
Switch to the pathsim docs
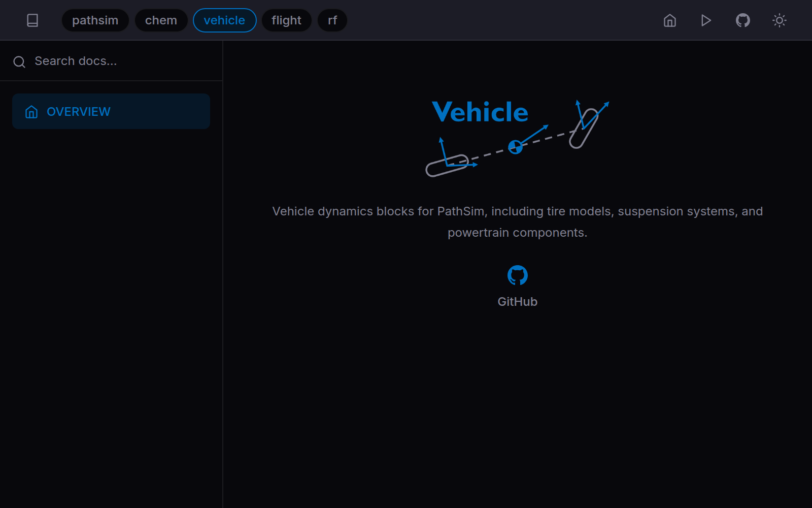(x=95, y=20)
